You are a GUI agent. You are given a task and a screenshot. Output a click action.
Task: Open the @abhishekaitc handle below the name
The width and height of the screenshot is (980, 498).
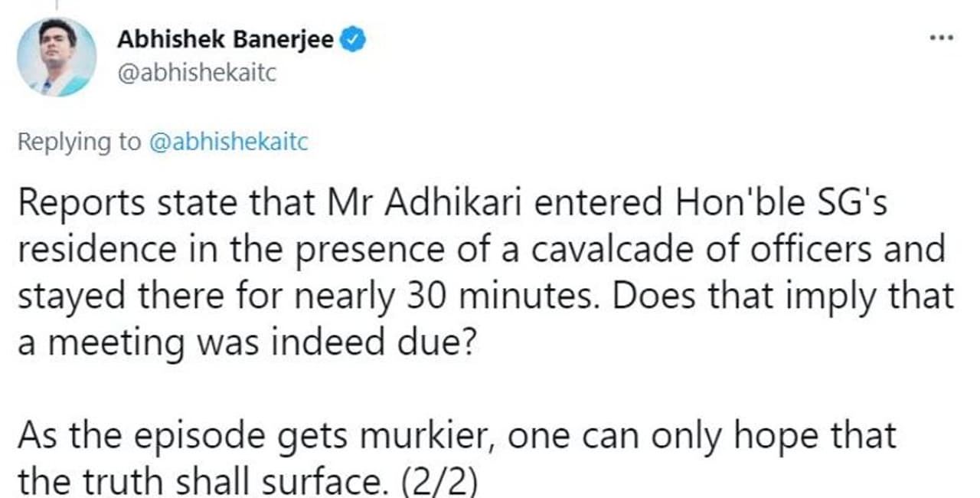(196, 74)
